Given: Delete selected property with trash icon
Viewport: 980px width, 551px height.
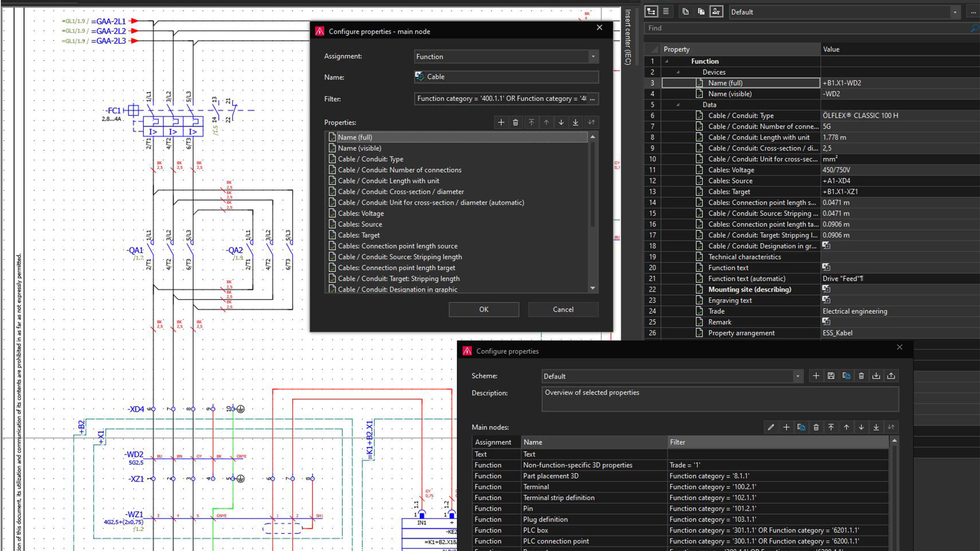Looking at the screenshot, I should click(515, 122).
